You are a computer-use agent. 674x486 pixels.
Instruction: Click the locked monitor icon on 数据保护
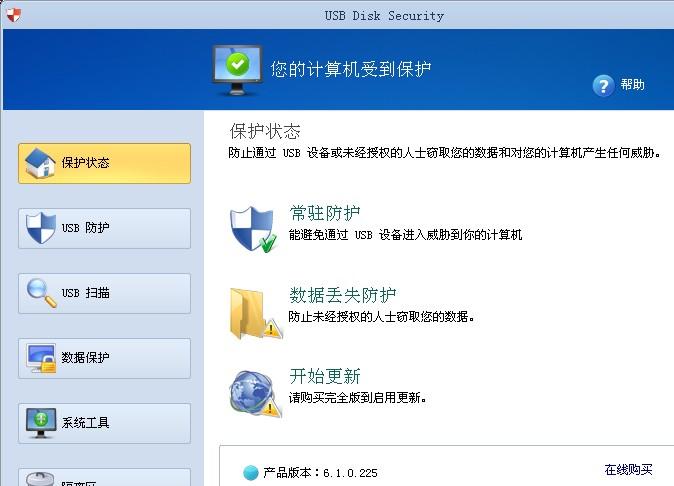click(41, 358)
